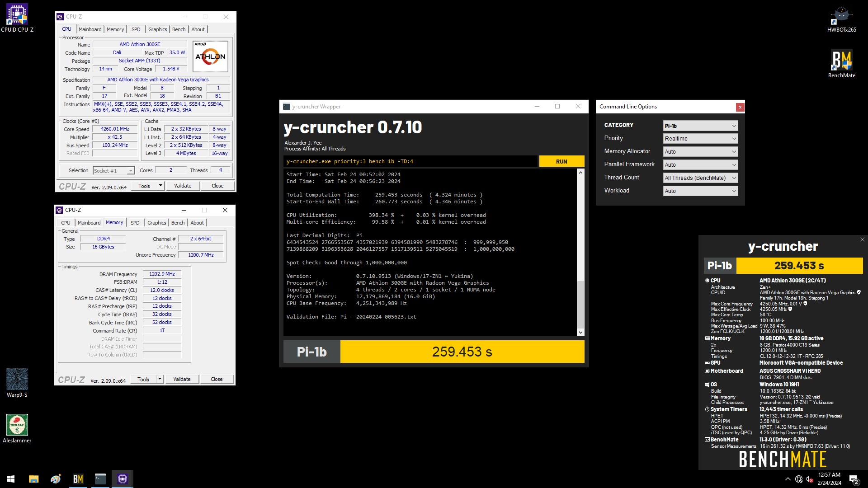
Task: Close the Command Line Options panel
Action: pos(740,107)
